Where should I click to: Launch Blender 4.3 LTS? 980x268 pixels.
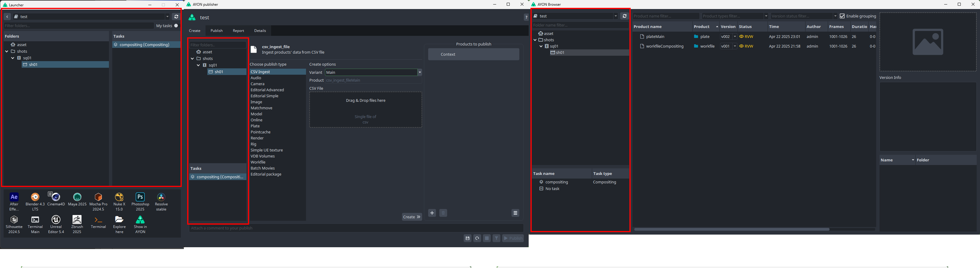click(35, 197)
